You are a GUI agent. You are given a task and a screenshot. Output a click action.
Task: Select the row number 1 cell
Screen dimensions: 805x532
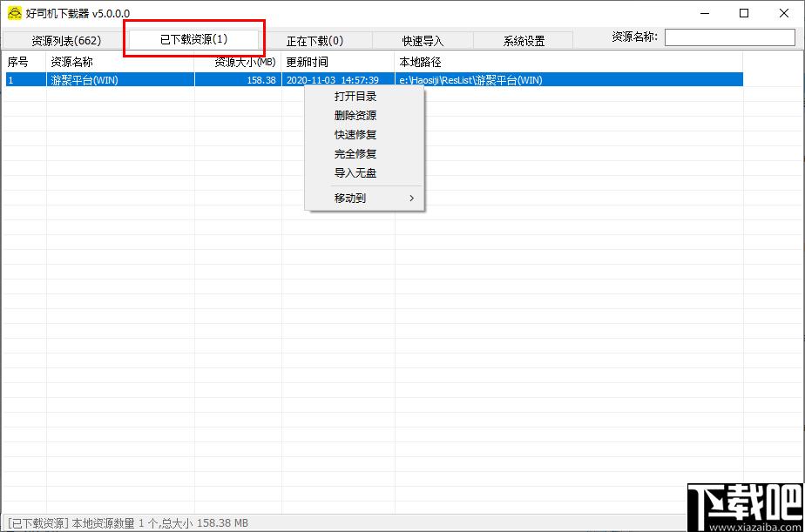pyautogui.click(x=25, y=80)
